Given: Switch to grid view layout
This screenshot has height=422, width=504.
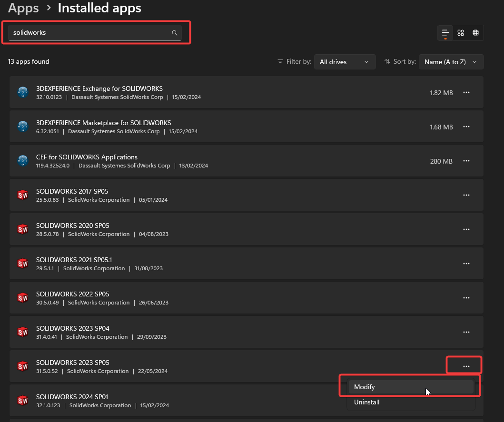Looking at the screenshot, I should coord(475,32).
